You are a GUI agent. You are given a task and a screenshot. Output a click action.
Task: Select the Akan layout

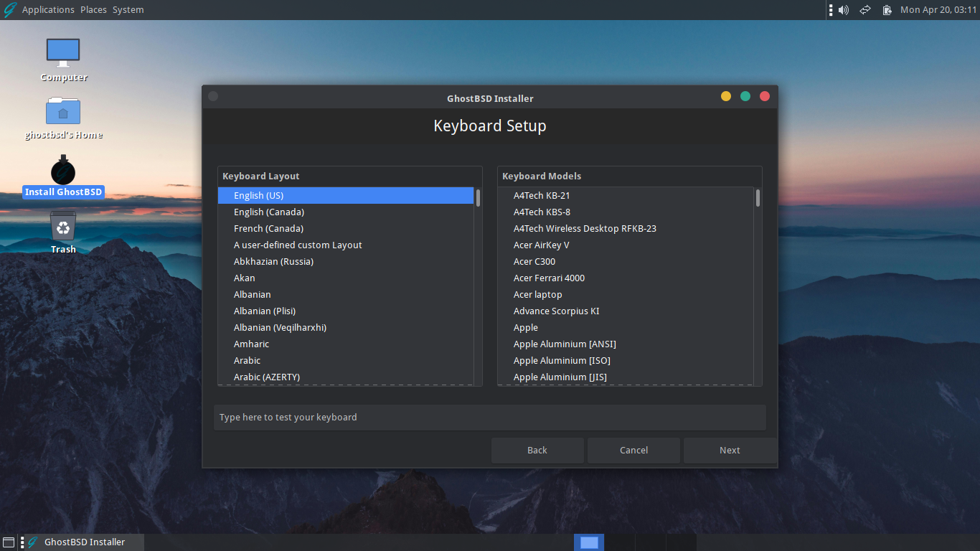tap(346, 278)
